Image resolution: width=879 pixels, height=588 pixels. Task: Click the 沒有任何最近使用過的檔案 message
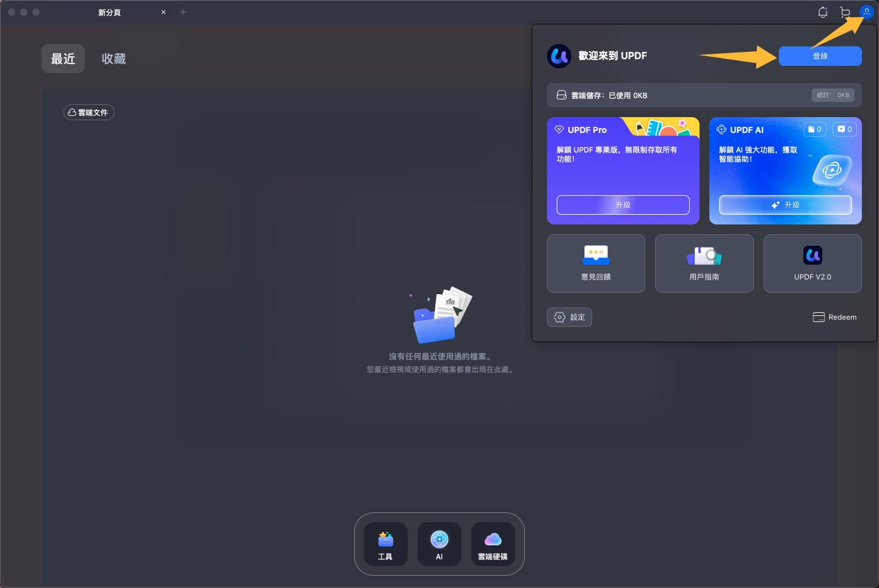[440, 356]
